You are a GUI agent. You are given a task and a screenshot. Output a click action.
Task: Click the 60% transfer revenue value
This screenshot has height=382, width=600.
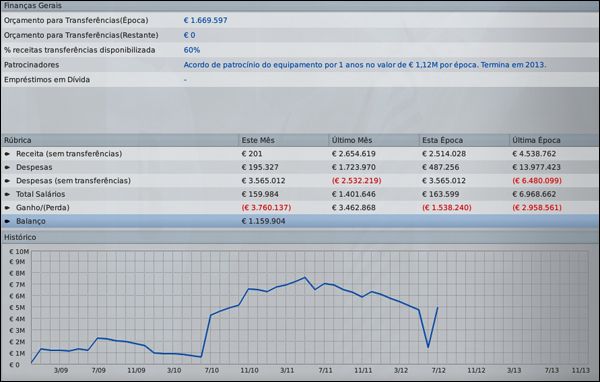192,50
